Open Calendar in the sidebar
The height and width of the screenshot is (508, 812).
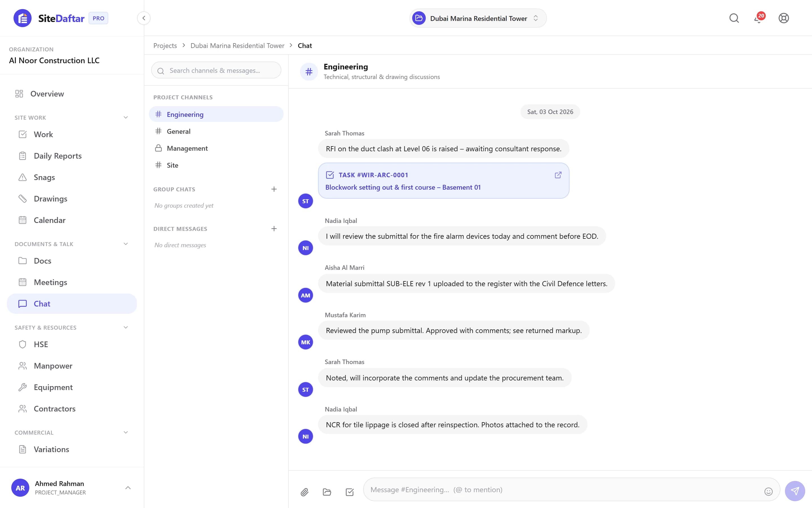click(72, 220)
